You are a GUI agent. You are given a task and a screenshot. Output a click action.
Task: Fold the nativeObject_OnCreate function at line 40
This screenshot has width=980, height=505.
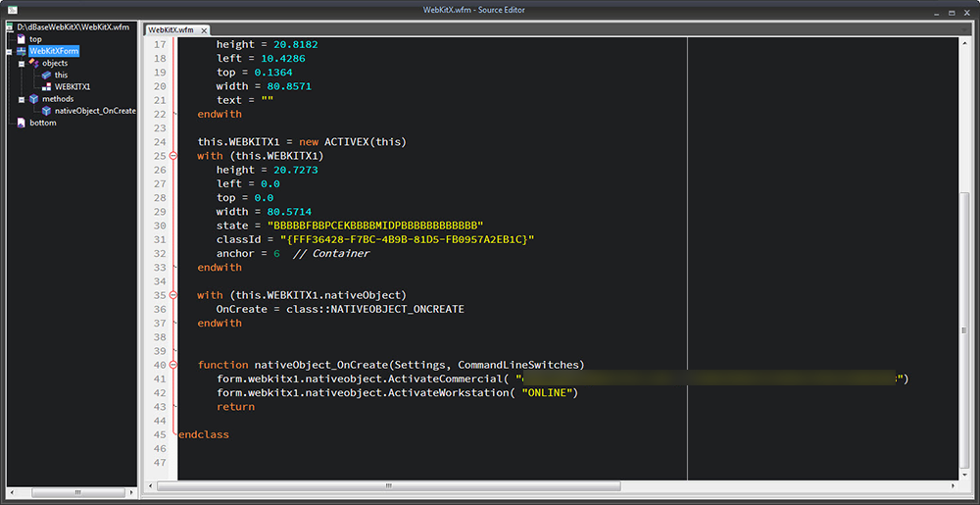[173, 365]
